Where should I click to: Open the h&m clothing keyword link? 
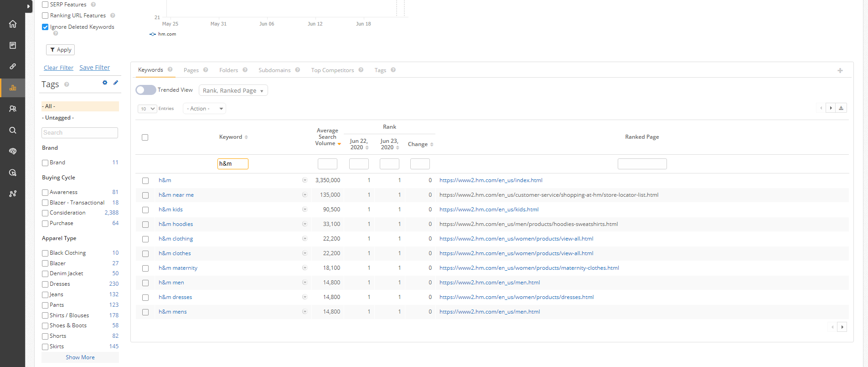[x=176, y=239]
